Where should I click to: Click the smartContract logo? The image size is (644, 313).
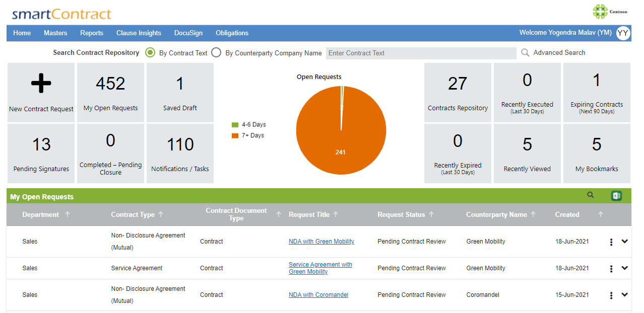[61, 14]
